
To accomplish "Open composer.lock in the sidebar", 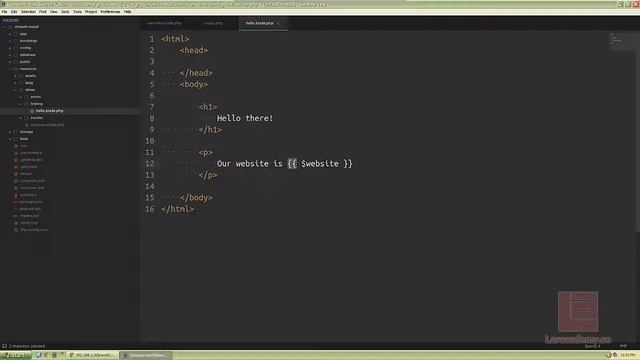I will [x=32, y=188].
